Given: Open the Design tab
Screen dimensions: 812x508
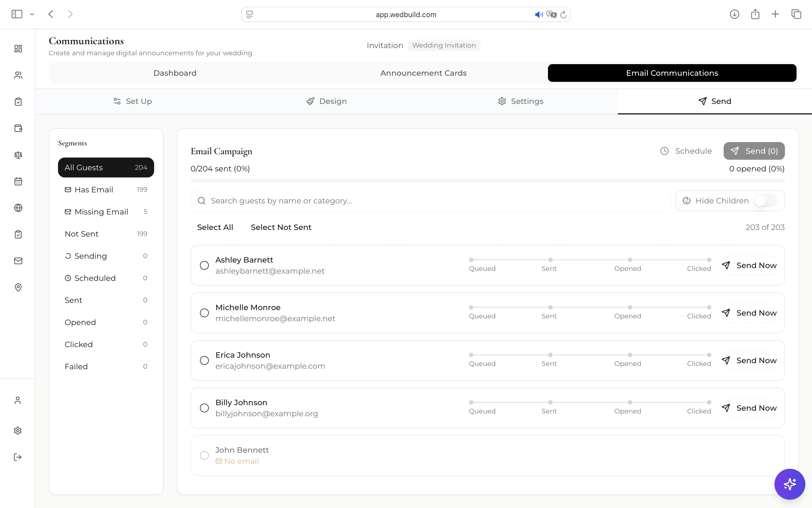Looking at the screenshot, I should [326, 101].
